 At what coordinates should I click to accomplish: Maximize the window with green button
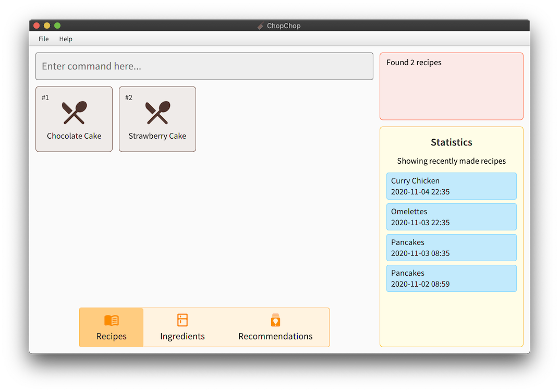tap(57, 26)
